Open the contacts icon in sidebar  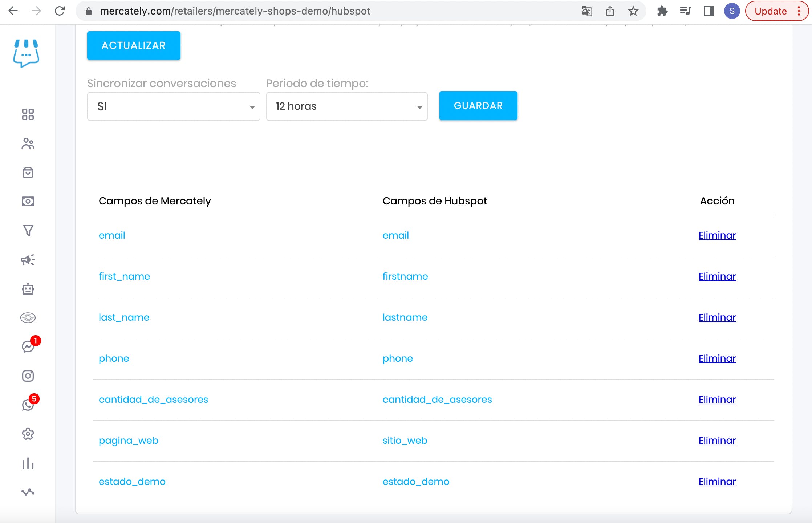click(28, 144)
